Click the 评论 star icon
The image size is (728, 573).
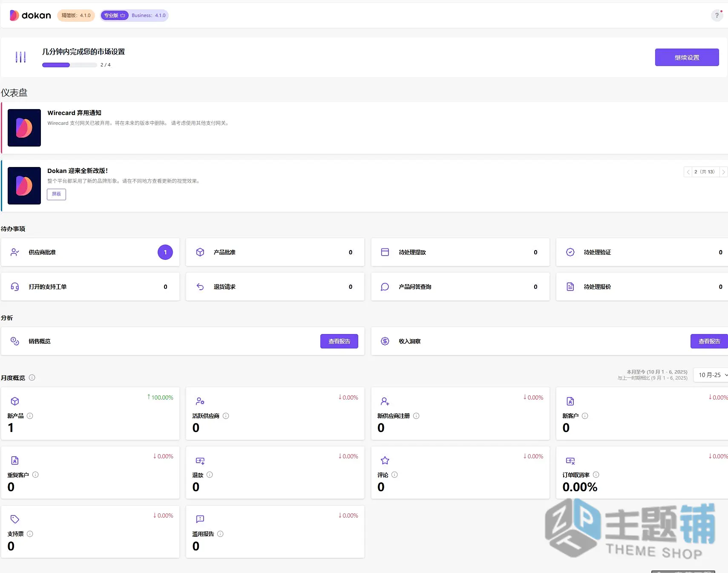point(385,461)
